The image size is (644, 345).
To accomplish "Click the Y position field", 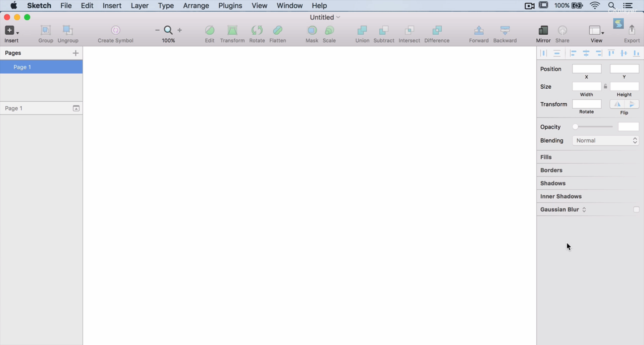I will (x=624, y=69).
